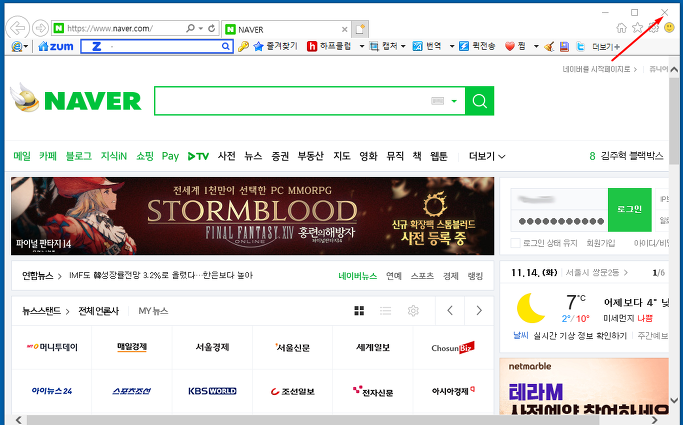This screenshot has width=683, height=425.
Task: Open a new tab with the blank tab button
Action: coord(360,29)
